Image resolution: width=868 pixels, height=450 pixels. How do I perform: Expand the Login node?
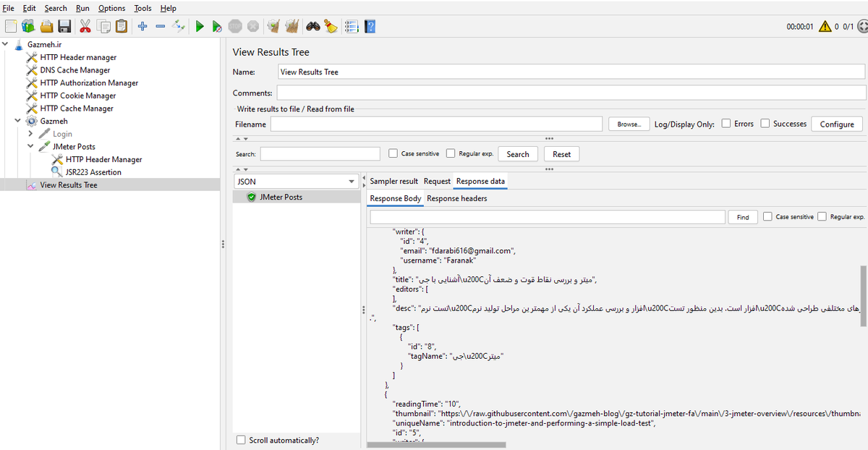(30, 134)
